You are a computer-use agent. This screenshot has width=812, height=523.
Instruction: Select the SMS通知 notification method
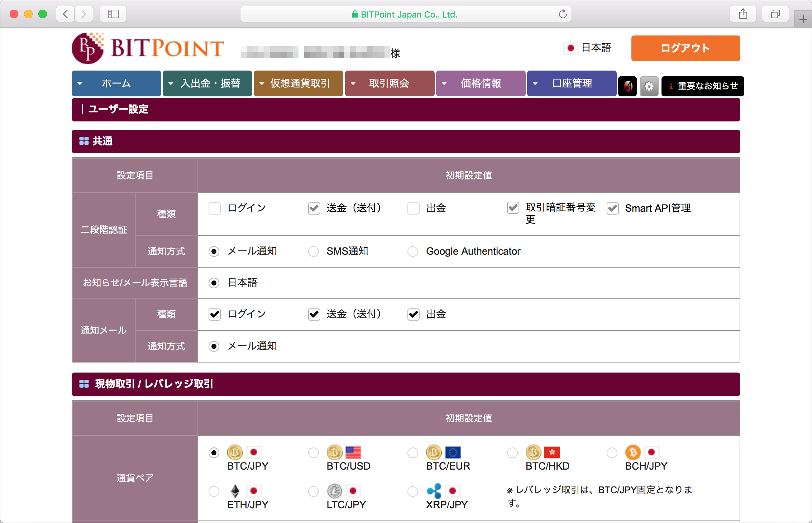[314, 251]
